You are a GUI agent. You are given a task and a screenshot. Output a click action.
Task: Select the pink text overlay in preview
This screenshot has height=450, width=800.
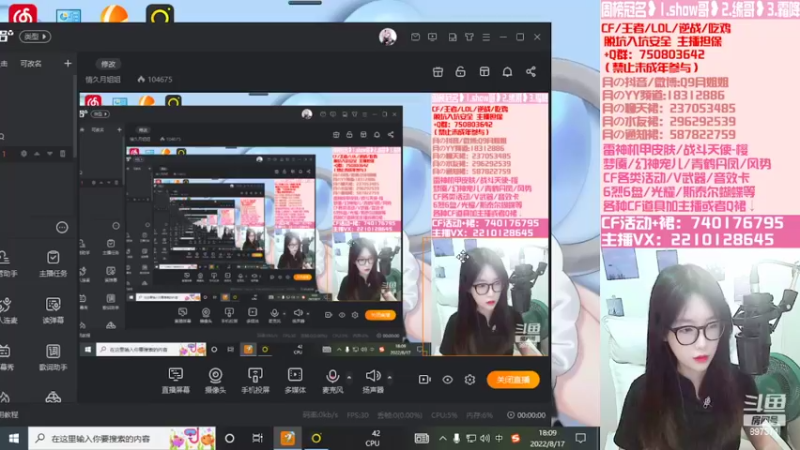(489, 165)
